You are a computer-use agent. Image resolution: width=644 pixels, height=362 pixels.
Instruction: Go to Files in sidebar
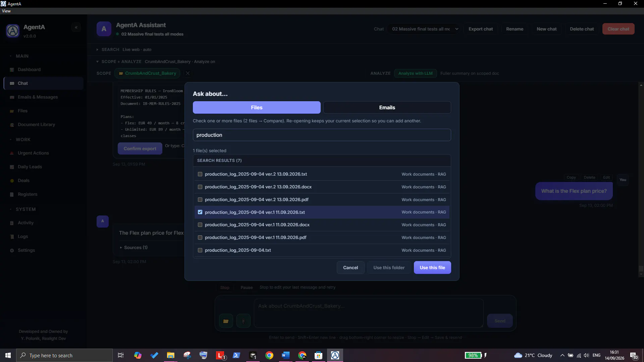coord(43,111)
